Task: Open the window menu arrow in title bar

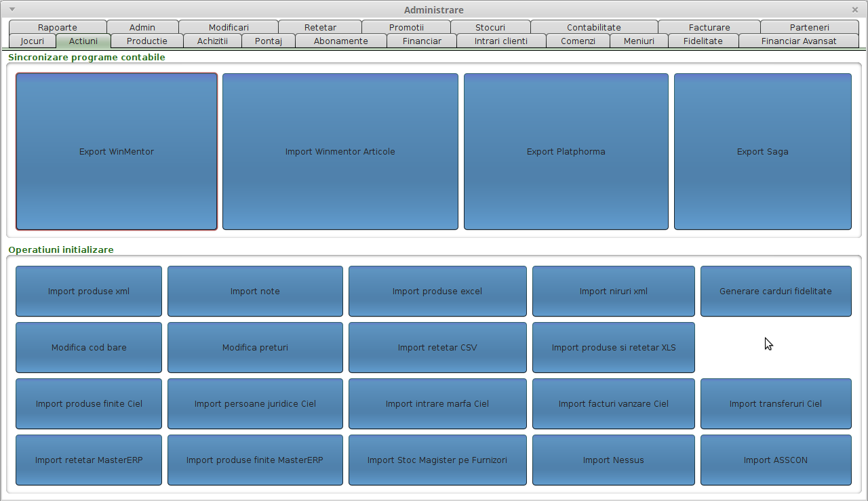Action: [12, 9]
